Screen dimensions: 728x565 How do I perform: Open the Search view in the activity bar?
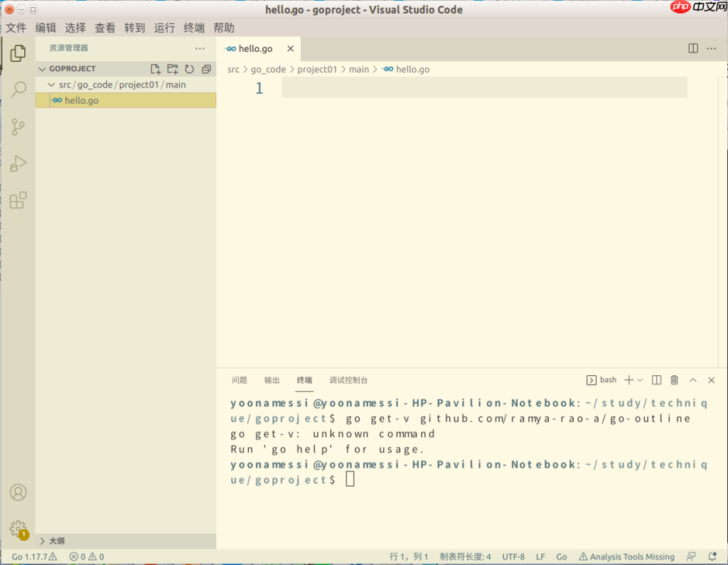[18, 90]
